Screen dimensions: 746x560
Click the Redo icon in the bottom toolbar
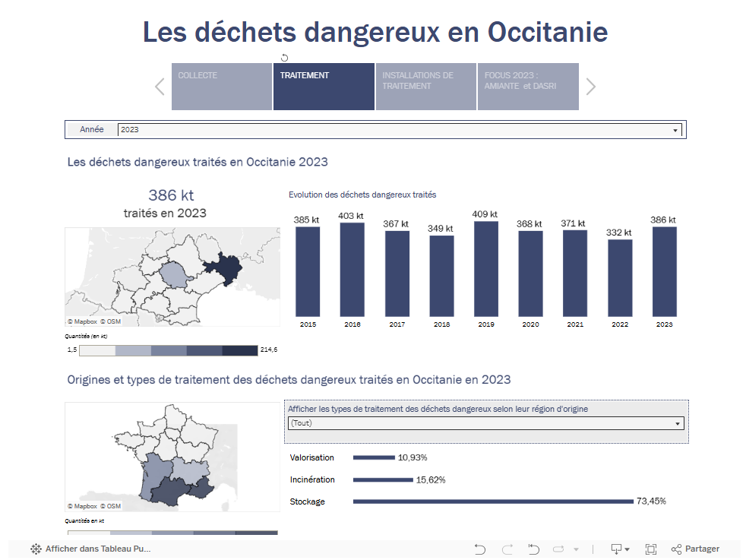point(506,549)
